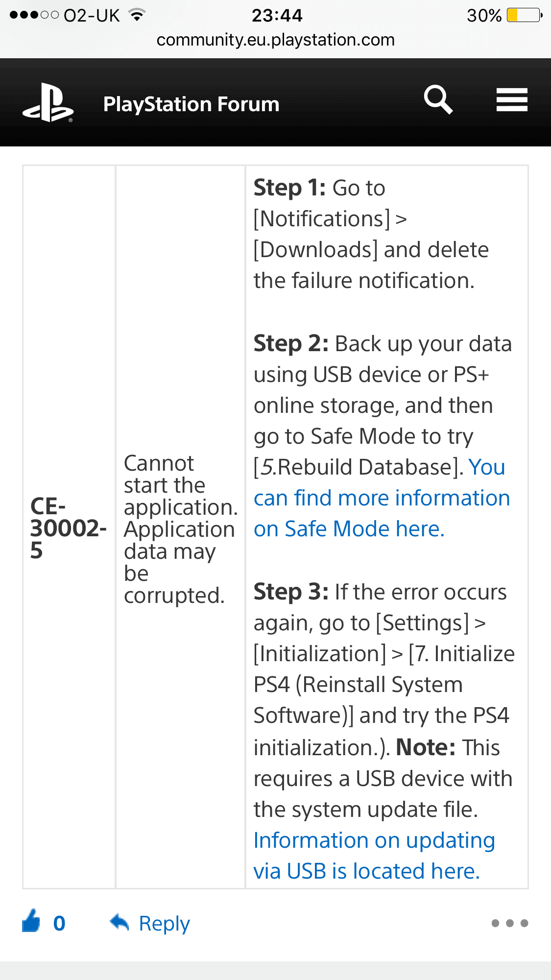This screenshot has width=551, height=980.
Task: Click the like count number zero
Action: [x=59, y=923]
